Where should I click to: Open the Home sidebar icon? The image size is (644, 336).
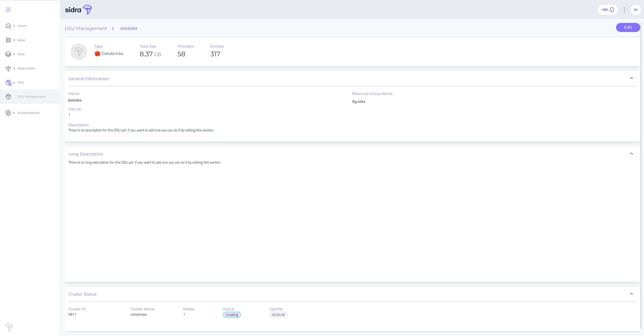8,26
